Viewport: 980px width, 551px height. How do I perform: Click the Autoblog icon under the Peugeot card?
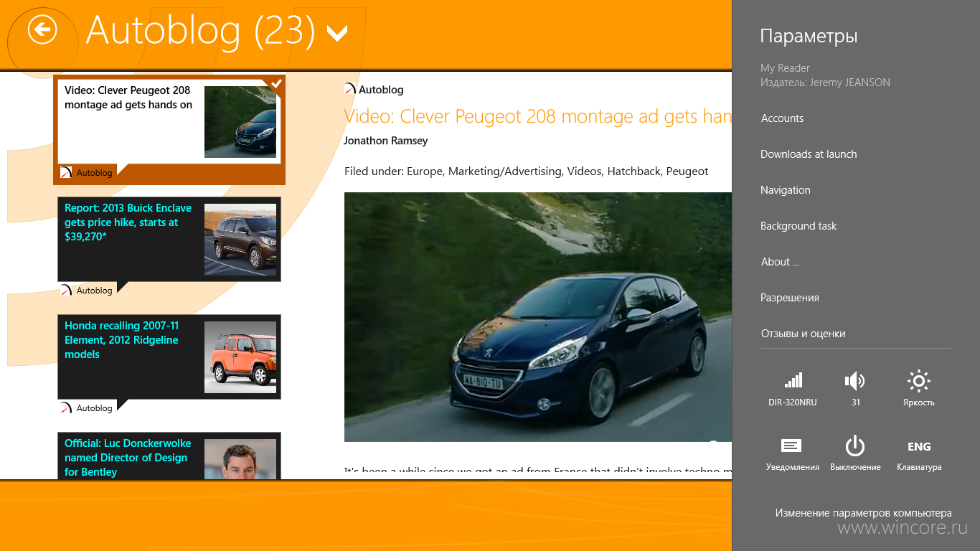tap(66, 172)
